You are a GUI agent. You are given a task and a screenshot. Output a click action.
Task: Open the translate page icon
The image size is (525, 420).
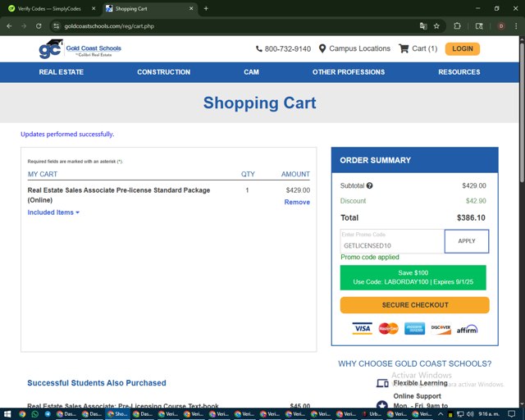423,26
